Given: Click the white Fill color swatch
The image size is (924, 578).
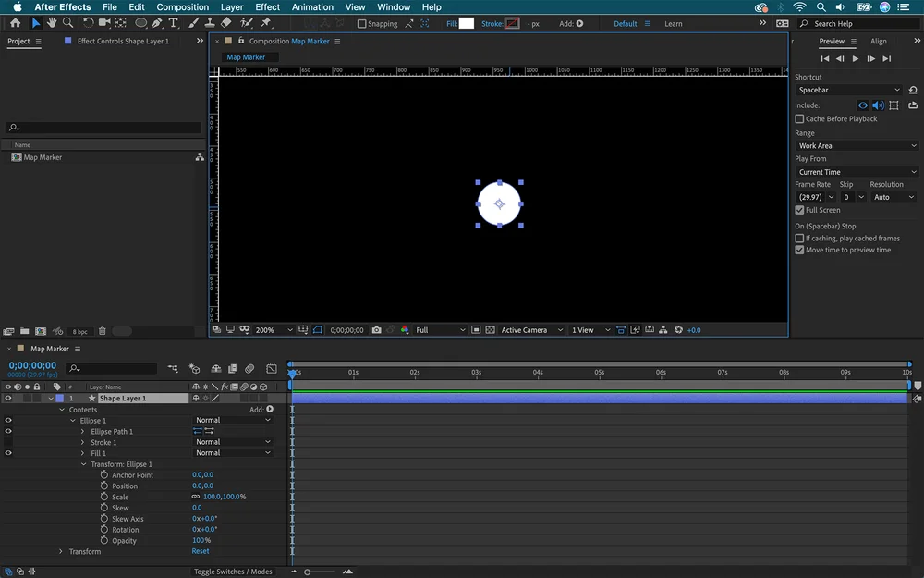Looking at the screenshot, I should tap(466, 23).
